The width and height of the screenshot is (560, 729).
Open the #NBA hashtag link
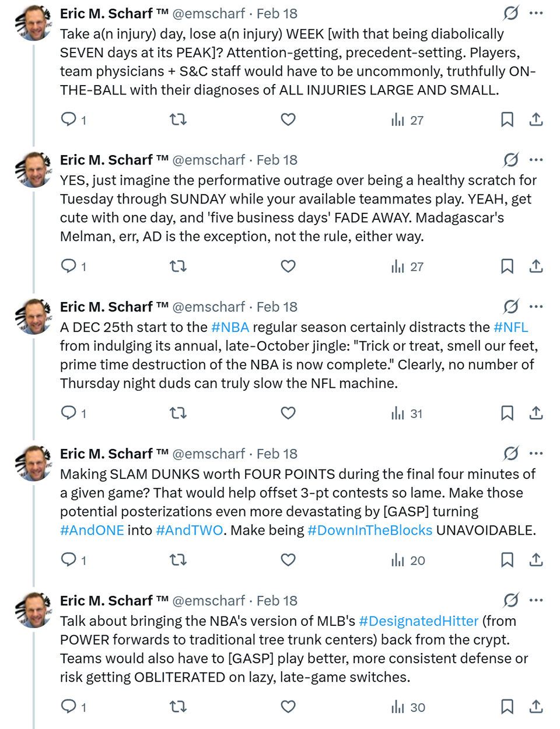click(x=230, y=327)
